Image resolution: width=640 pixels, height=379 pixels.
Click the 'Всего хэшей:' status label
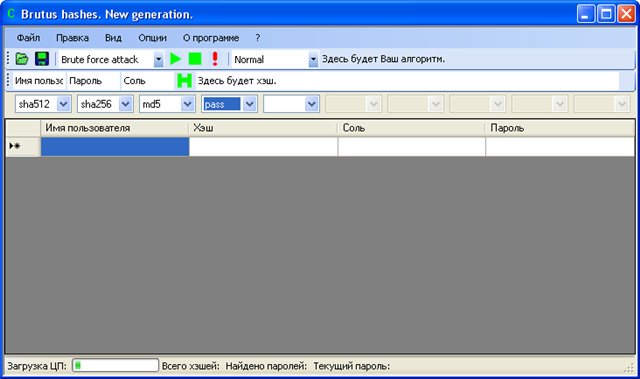[x=190, y=366]
